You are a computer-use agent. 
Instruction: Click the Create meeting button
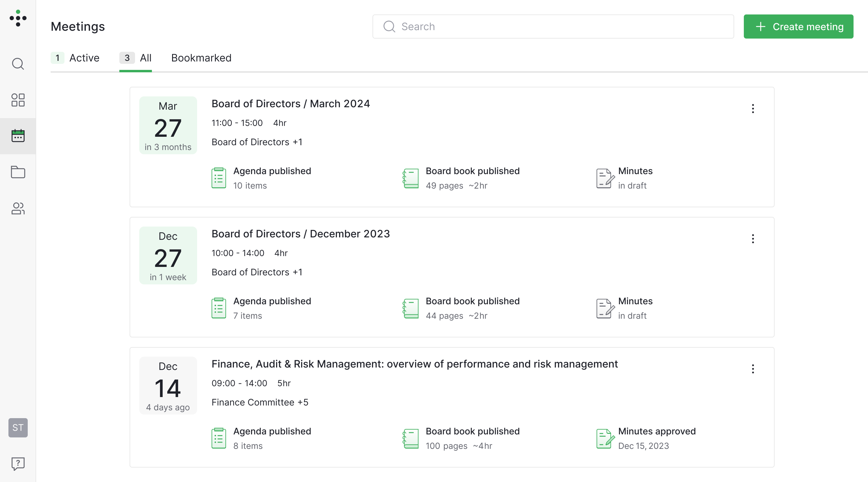(x=798, y=26)
